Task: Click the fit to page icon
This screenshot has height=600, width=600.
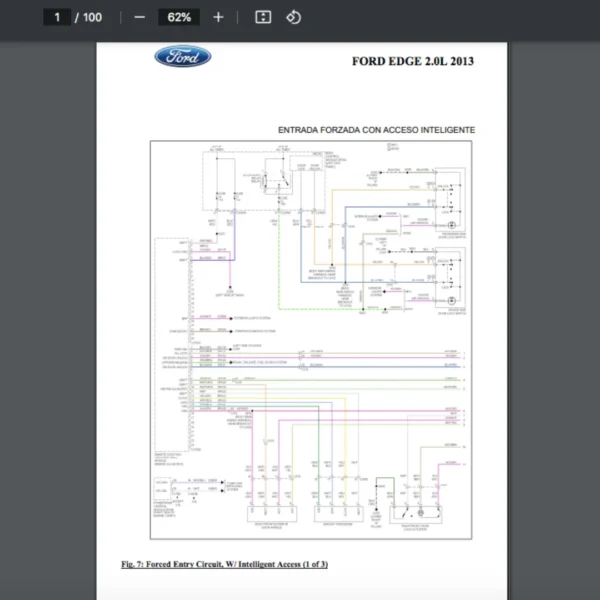Action: [x=263, y=17]
